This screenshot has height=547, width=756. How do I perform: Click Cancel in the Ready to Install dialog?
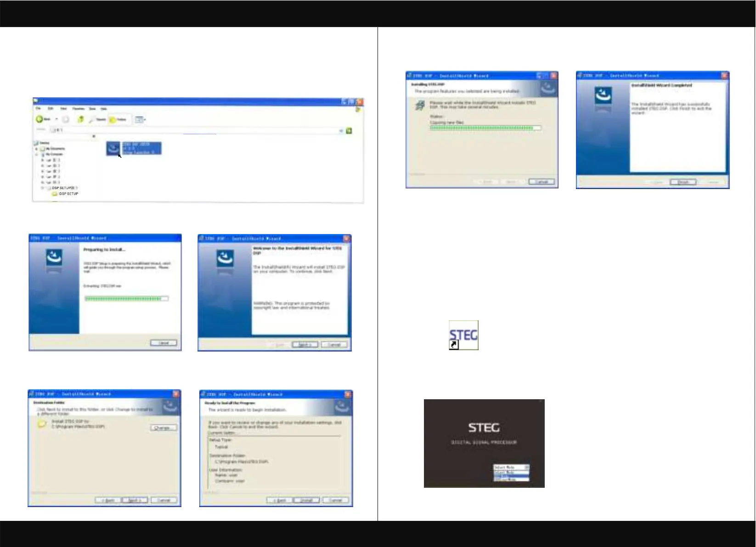point(335,500)
